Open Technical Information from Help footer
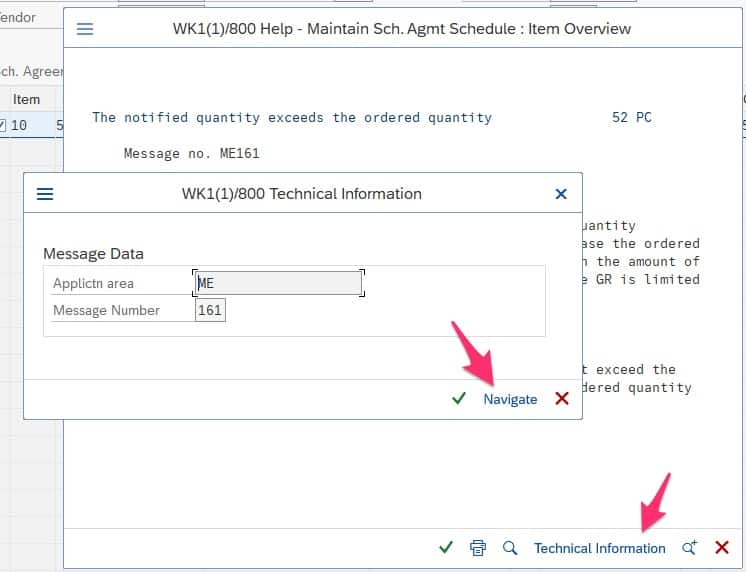 coord(599,548)
